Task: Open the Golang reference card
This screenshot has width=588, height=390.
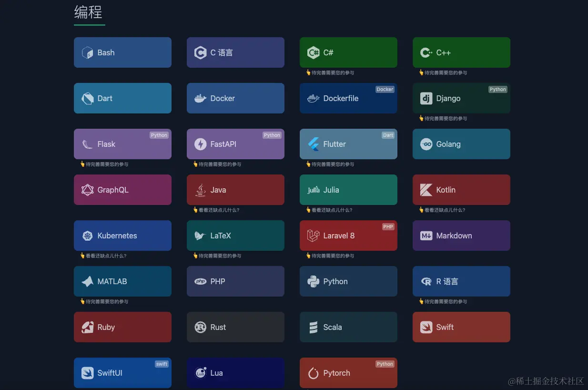Action: 461,144
